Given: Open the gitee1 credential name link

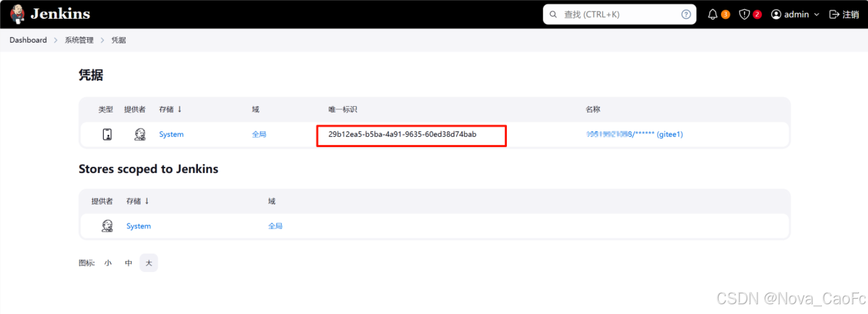Looking at the screenshot, I should [x=634, y=134].
